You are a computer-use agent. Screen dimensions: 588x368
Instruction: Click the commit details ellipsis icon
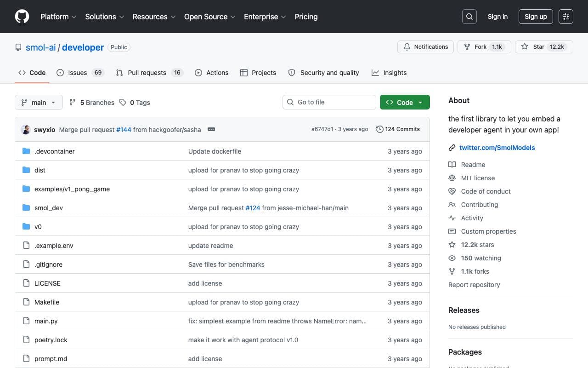(x=211, y=129)
